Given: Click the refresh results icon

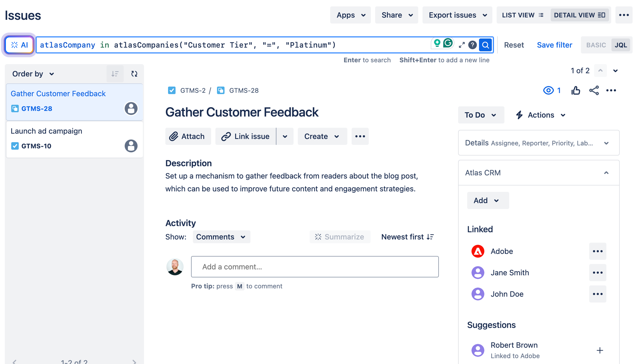Looking at the screenshot, I should click(x=134, y=74).
